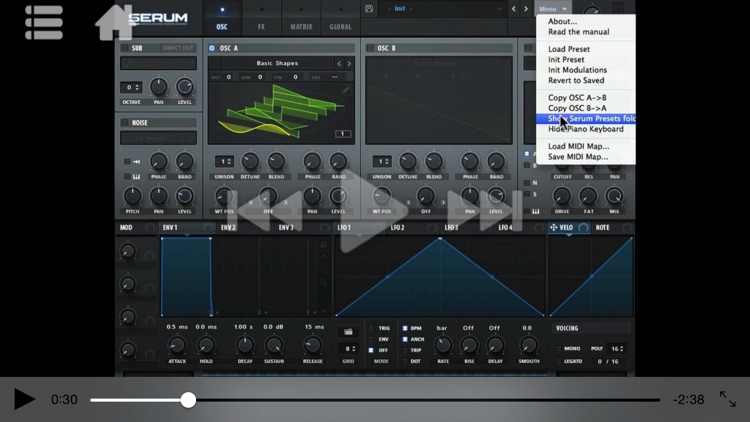The width and height of the screenshot is (750, 422).
Task: Click the OSC A Detune knob
Action: point(250,162)
